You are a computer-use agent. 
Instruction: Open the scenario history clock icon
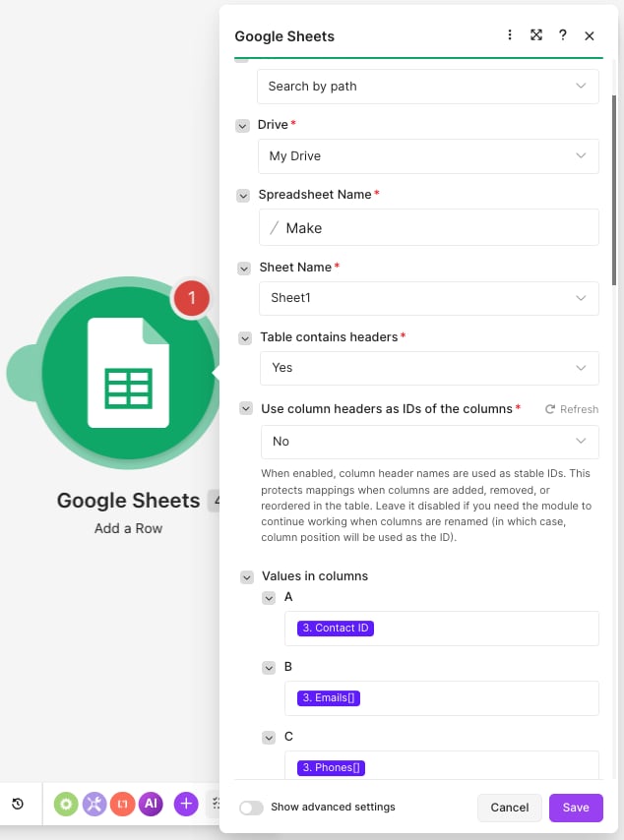point(18,804)
